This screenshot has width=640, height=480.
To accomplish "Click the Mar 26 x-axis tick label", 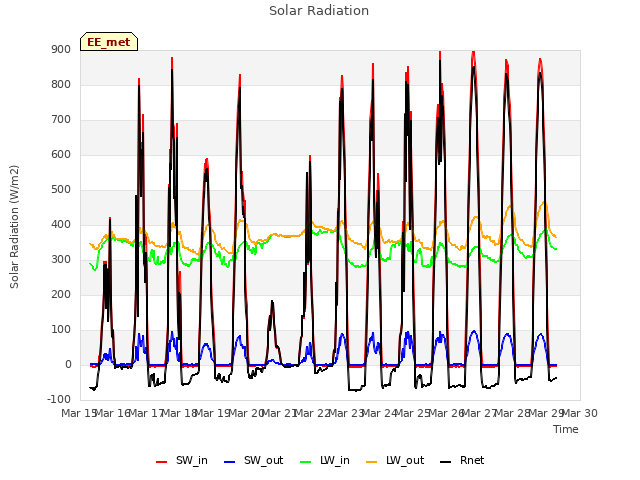I will 447,413.
